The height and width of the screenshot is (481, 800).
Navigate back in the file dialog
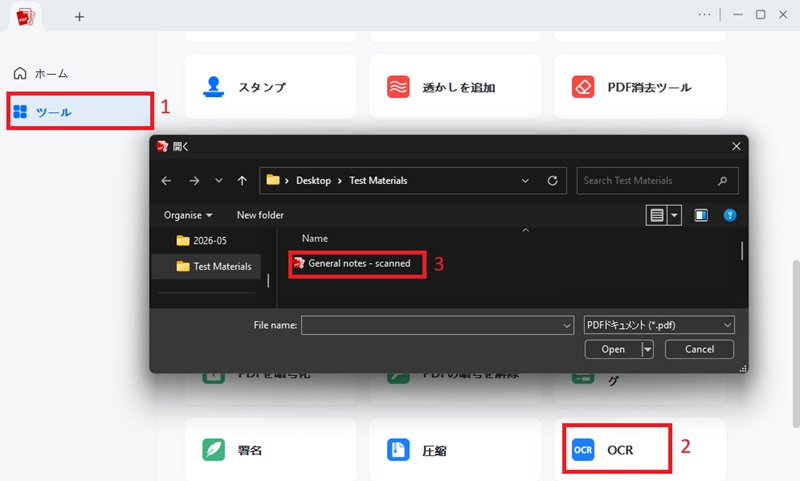(166, 181)
